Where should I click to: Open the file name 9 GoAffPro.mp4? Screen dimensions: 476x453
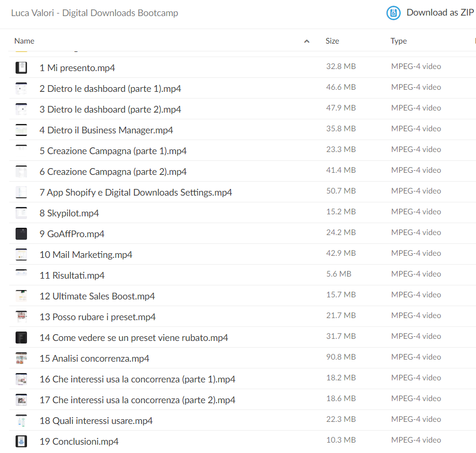point(72,234)
